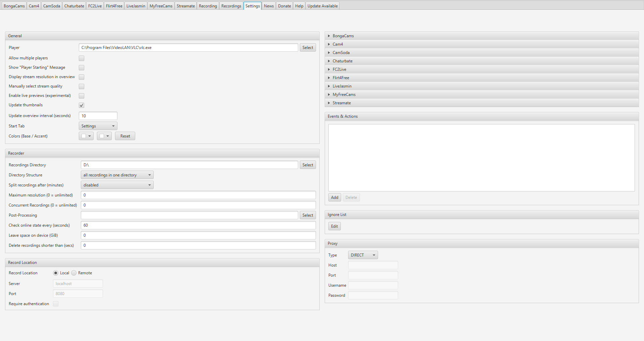Enable the Allow multiple players checkbox
644x341 pixels.
click(x=82, y=58)
